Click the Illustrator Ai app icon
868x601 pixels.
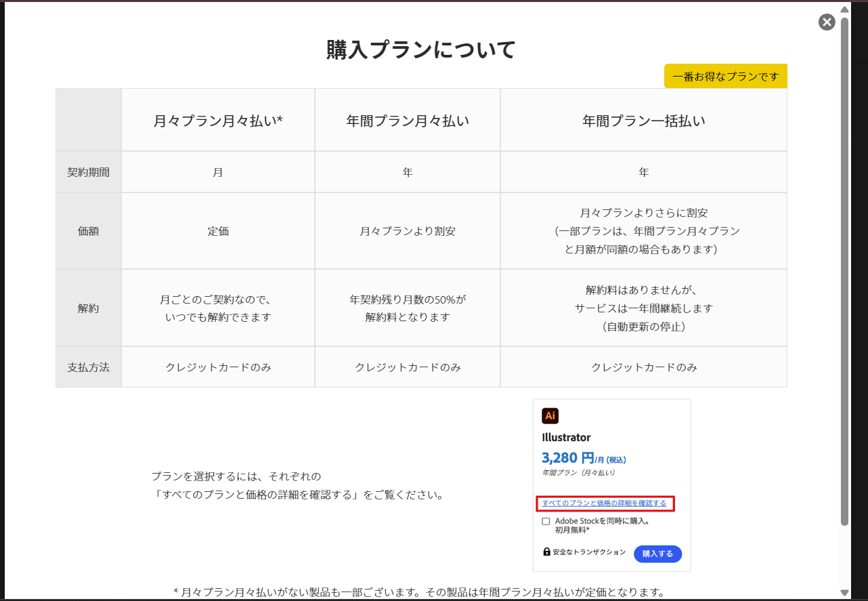pyautogui.click(x=550, y=415)
